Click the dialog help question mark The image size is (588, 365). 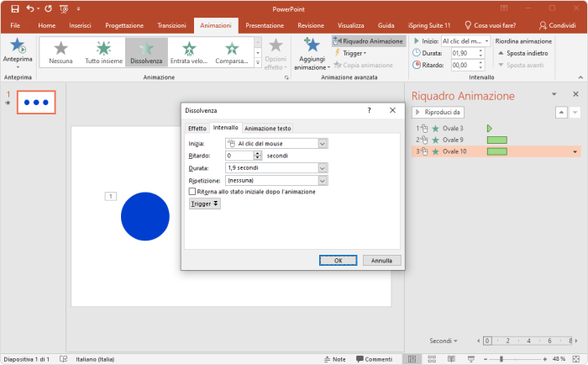[369, 110]
